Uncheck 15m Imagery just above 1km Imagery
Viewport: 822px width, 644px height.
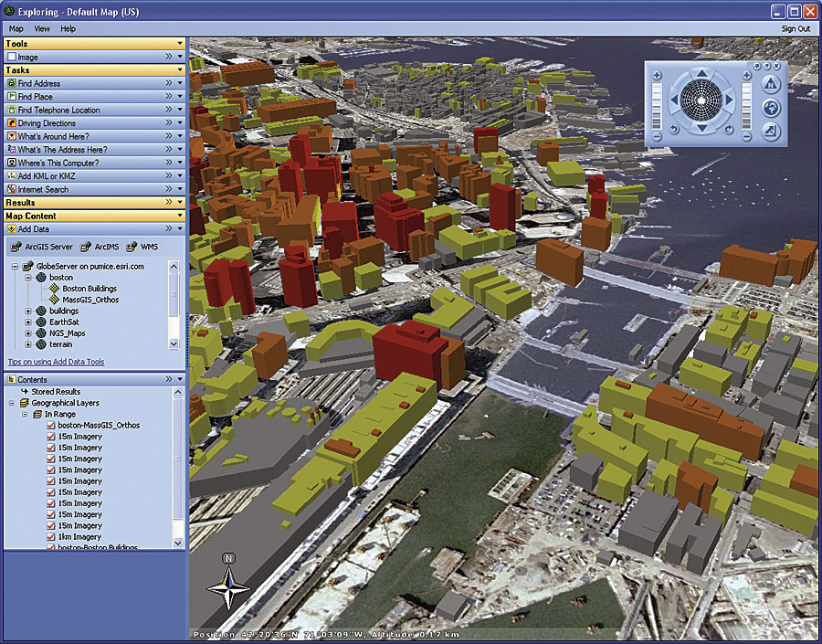pos(51,526)
